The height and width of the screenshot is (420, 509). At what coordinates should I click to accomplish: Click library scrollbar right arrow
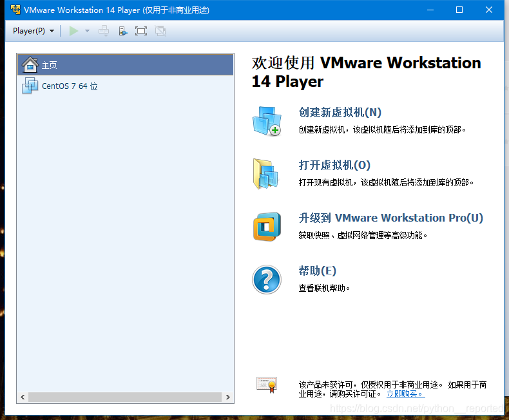pos(228,397)
